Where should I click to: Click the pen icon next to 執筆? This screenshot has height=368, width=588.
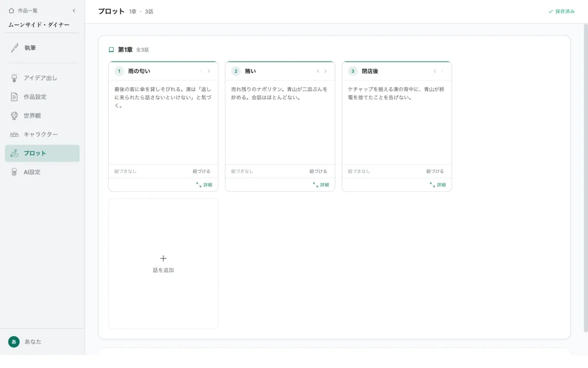pyautogui.click(x=15, y=48)
